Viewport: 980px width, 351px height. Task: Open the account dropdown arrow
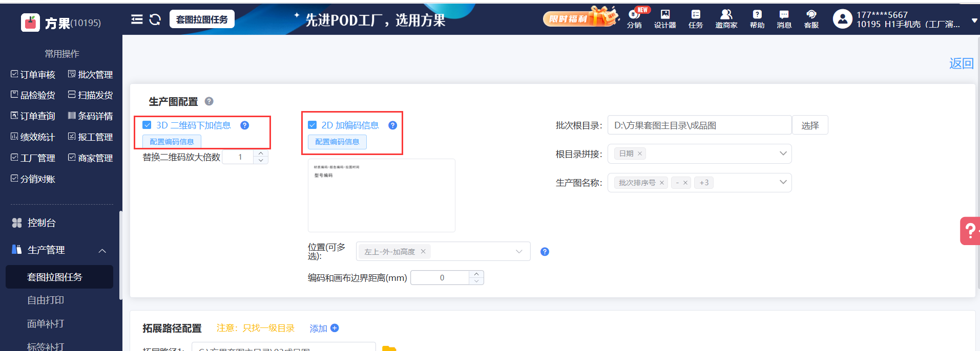(x=974, y=21)
